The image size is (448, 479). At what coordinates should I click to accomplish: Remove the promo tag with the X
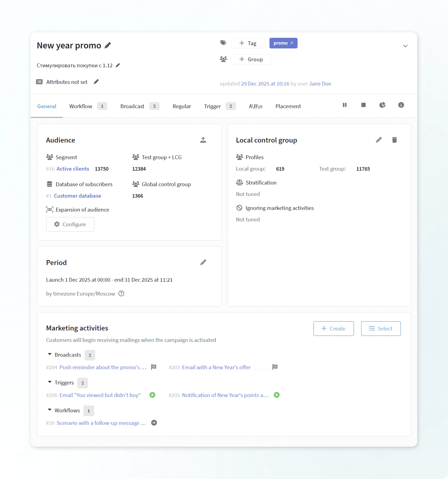pyautogui.click(x=292, y=43)
